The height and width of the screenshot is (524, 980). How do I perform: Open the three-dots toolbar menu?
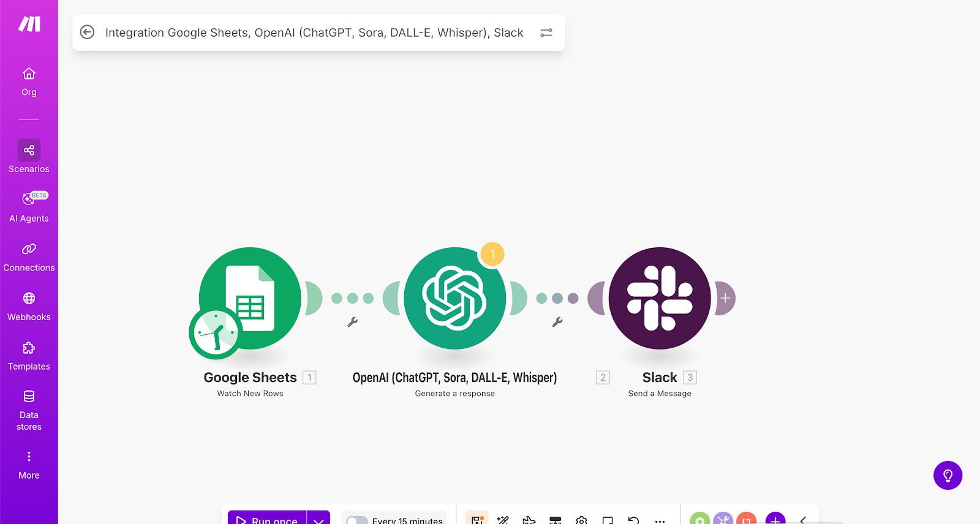click(x=660, y=521)
